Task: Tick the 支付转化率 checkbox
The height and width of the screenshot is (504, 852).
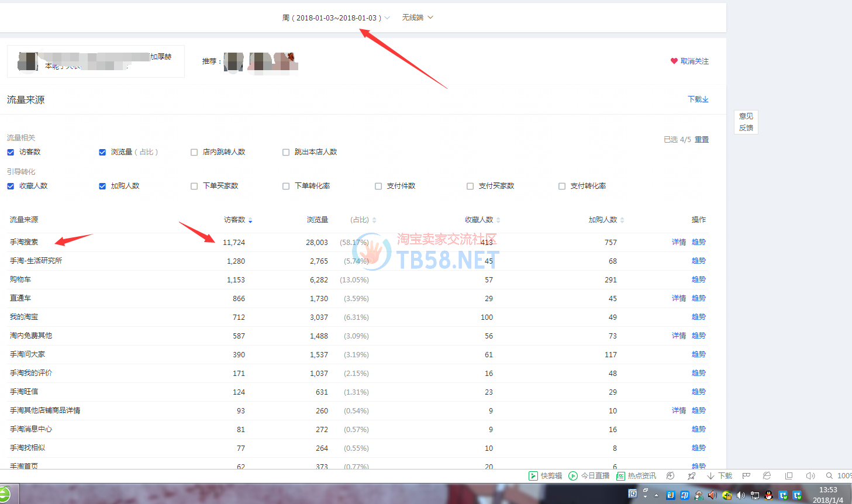Action: tap(562, 186)
